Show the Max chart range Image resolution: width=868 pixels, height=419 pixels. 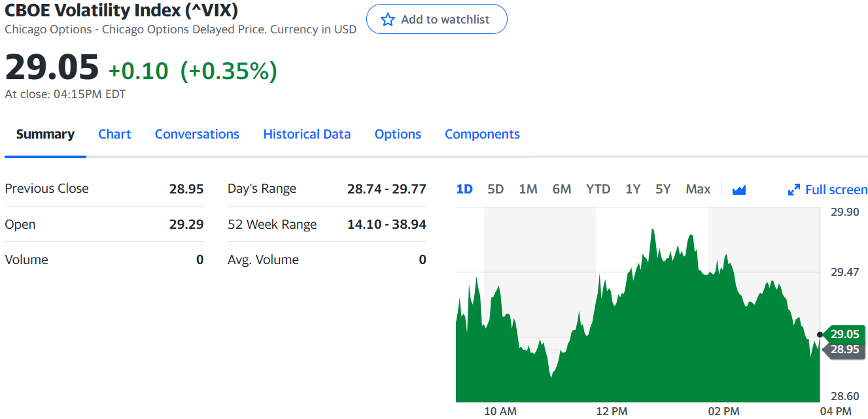point(698,189)
